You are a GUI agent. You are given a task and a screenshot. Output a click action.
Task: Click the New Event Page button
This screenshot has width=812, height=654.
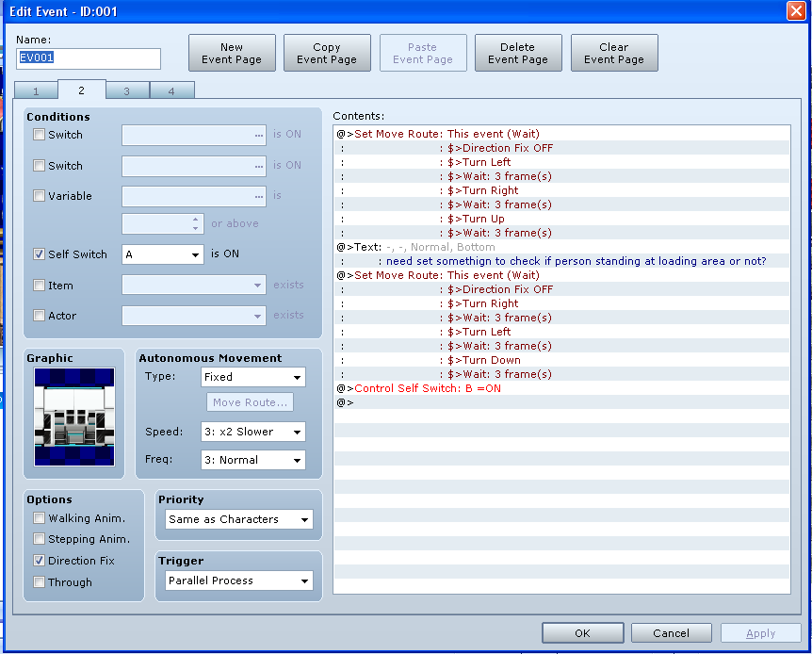232,54
